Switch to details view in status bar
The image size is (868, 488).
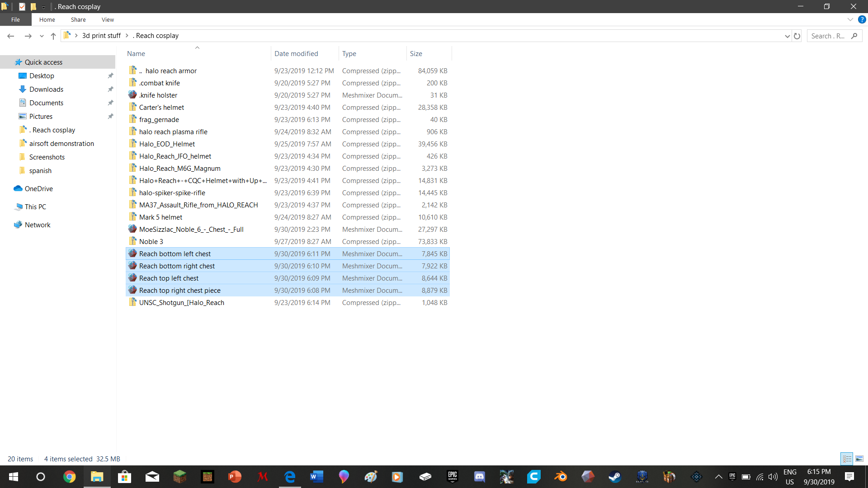pos(847,459)
